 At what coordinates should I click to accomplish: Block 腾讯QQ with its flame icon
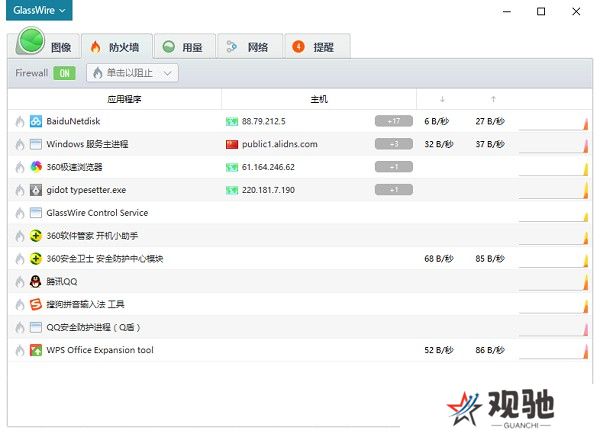click(20, 282)
